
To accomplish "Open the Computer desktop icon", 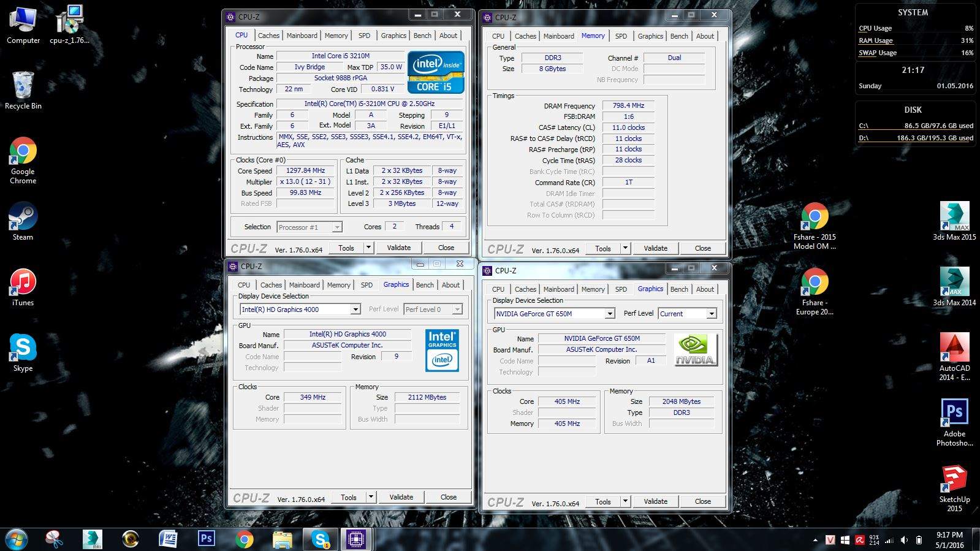I will coord(23,25).
